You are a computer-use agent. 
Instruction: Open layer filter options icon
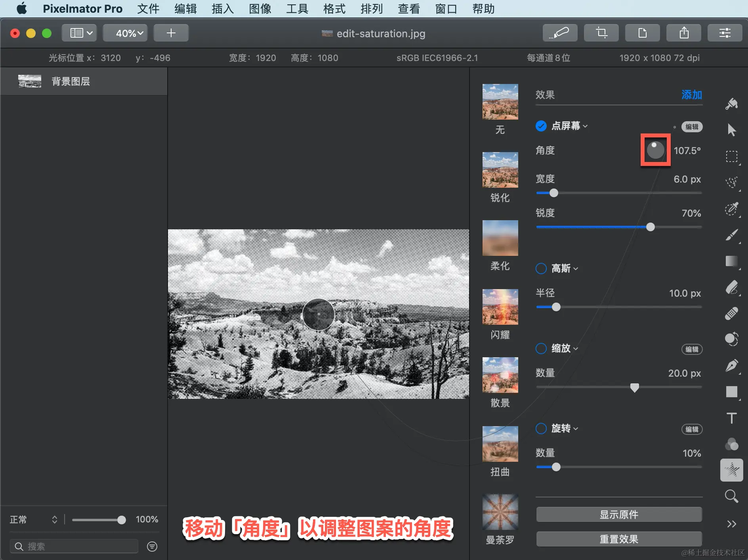[152, 547]
